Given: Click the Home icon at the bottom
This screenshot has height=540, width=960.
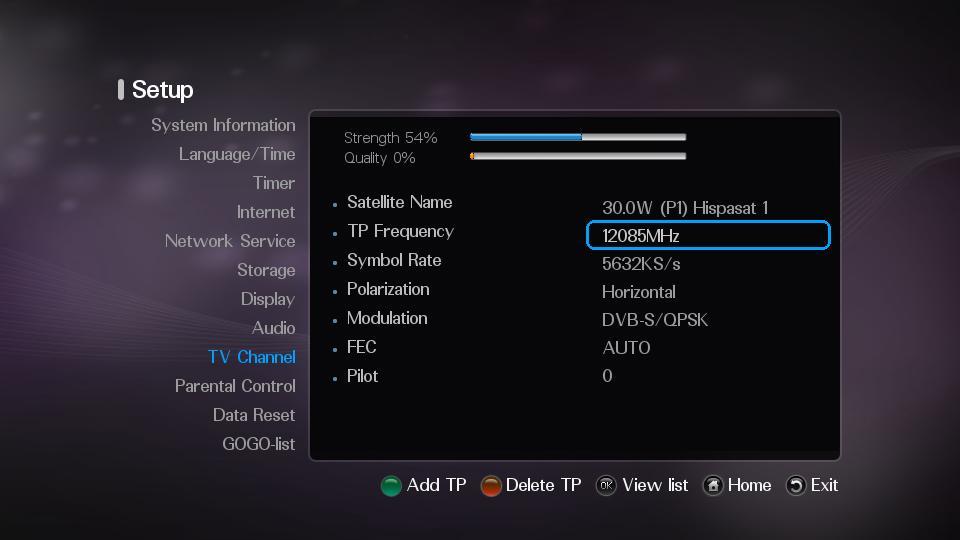Looking at the screenshot, I should pos(713,486).
